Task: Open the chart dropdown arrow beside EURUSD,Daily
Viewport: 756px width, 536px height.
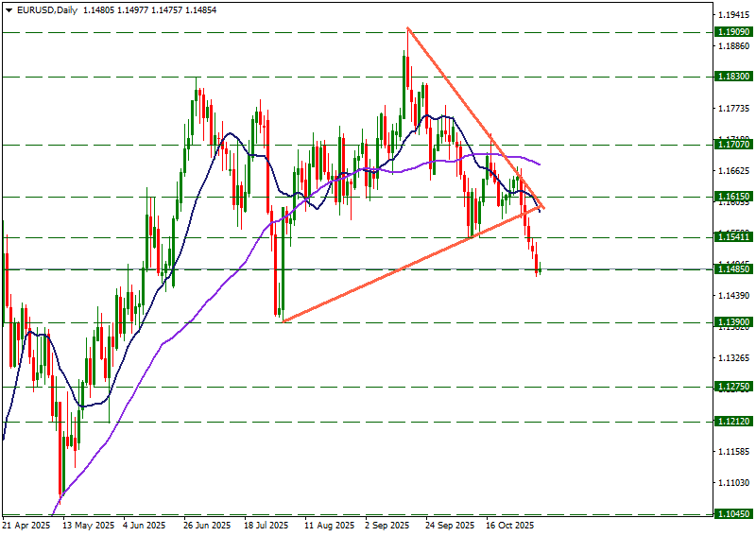Action: [x=8, y=10]
